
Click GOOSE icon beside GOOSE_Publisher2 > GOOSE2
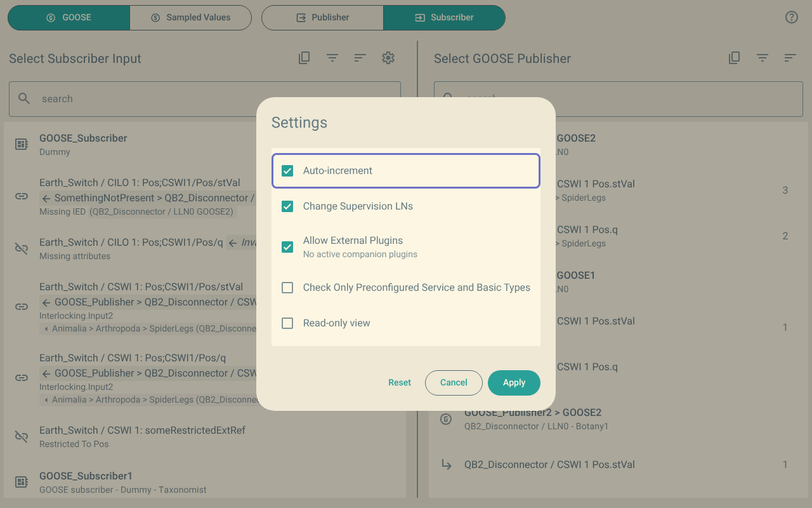point(447,419)
